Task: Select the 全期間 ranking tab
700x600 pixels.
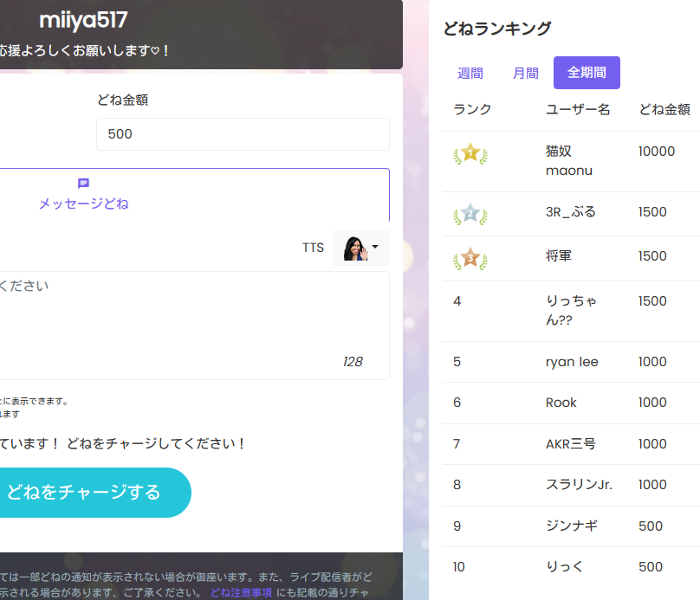Action: click(x=587, y=74)
